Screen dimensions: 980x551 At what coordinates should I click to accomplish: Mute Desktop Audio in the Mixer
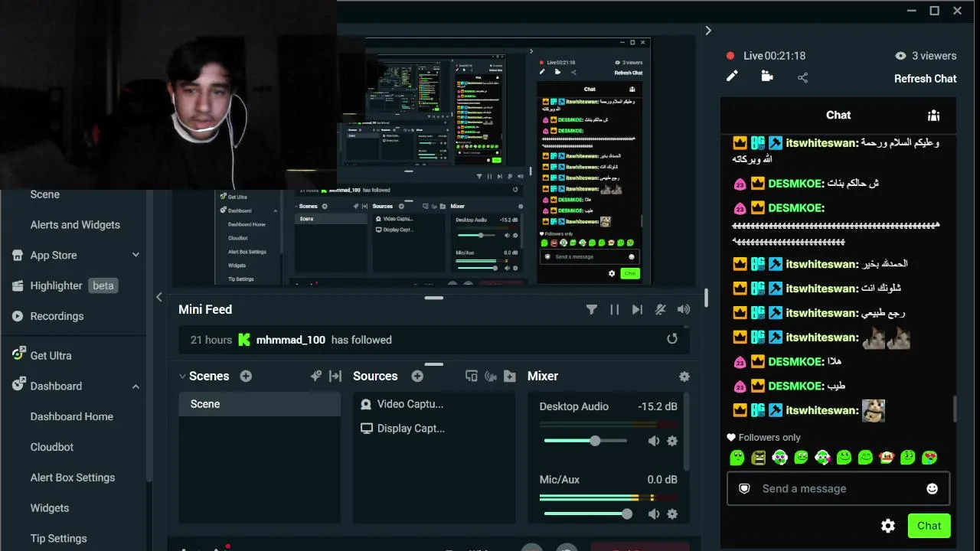(x=654, y=441)
